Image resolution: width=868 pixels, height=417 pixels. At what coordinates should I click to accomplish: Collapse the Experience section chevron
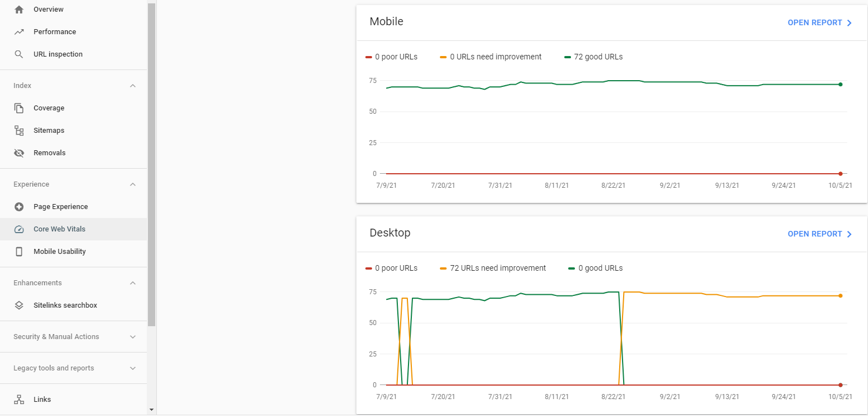[133, 184]
